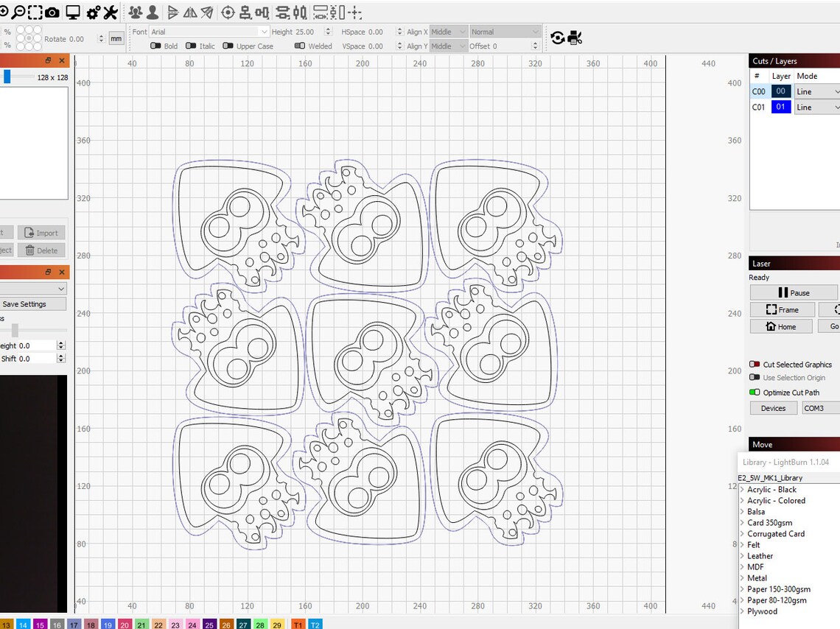Select the orange color swatch numbered 26
Viewport: 840px width, 629px height.
[x=225, y=624]
